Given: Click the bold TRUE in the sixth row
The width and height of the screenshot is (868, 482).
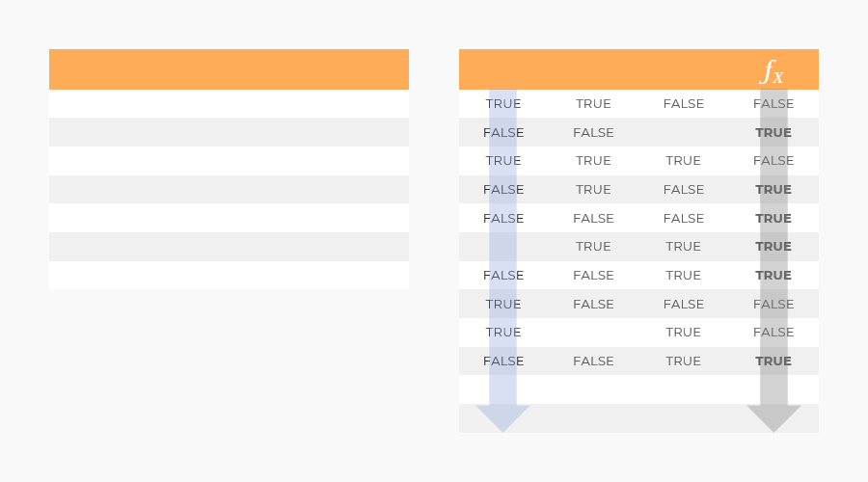Looking at the screenshot, I should [x=773, y=247].
